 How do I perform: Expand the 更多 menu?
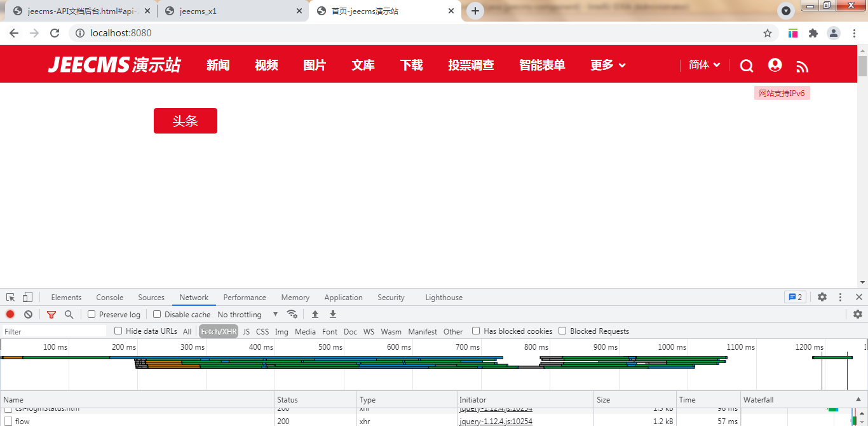coord(608,65)
